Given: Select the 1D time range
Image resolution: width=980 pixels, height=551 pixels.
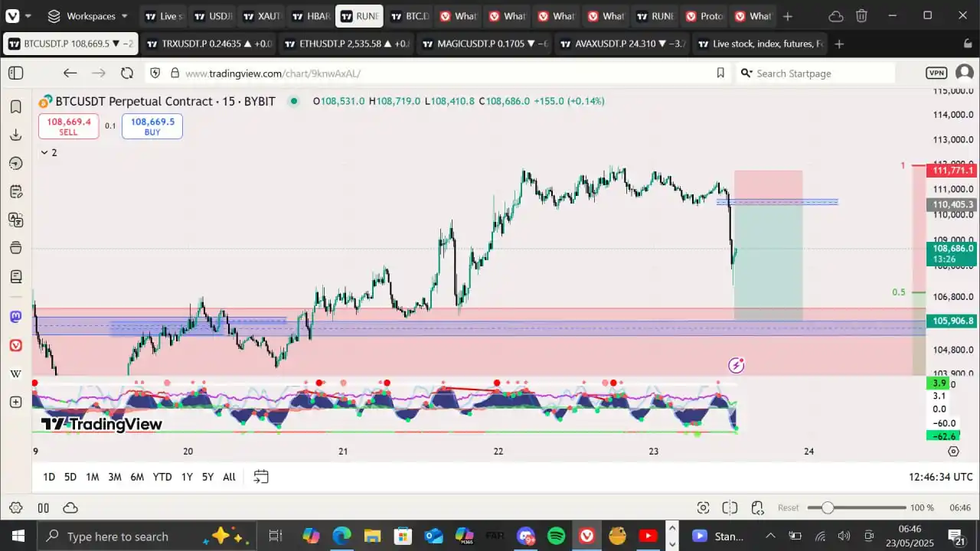Looking at the screenshot, I should (x=49, y=477).
